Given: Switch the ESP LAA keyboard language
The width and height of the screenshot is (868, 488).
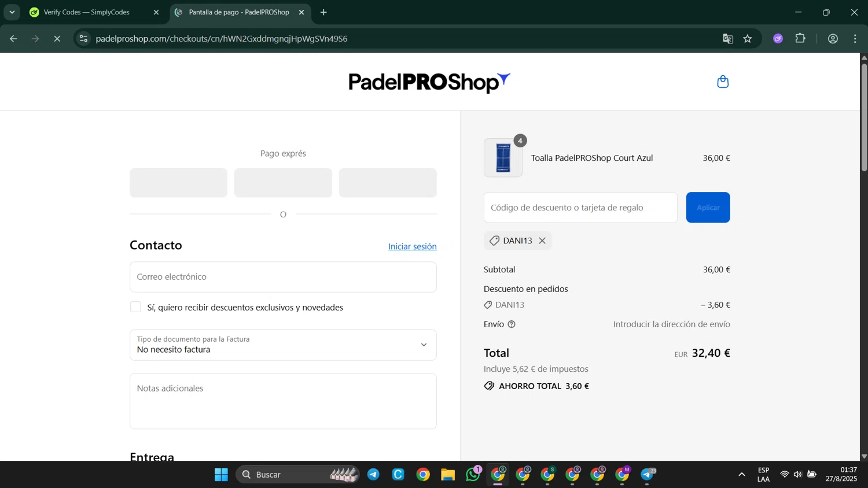Looking at the screenshot, I should click(x=763, y=475).
